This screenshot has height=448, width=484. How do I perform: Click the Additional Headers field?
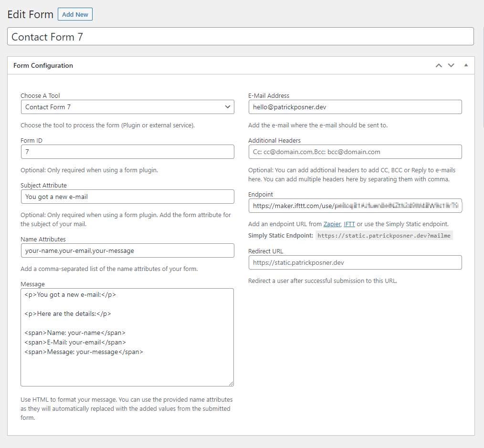[x=355, y=152]
